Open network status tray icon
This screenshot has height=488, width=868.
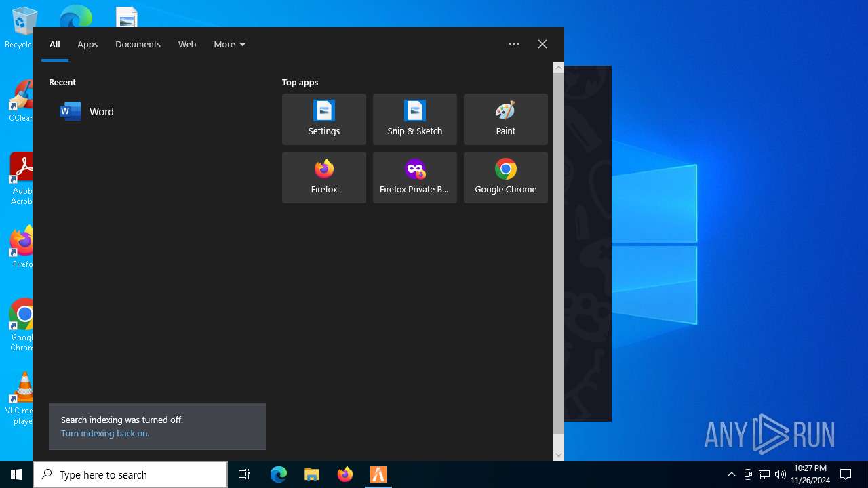764,474
